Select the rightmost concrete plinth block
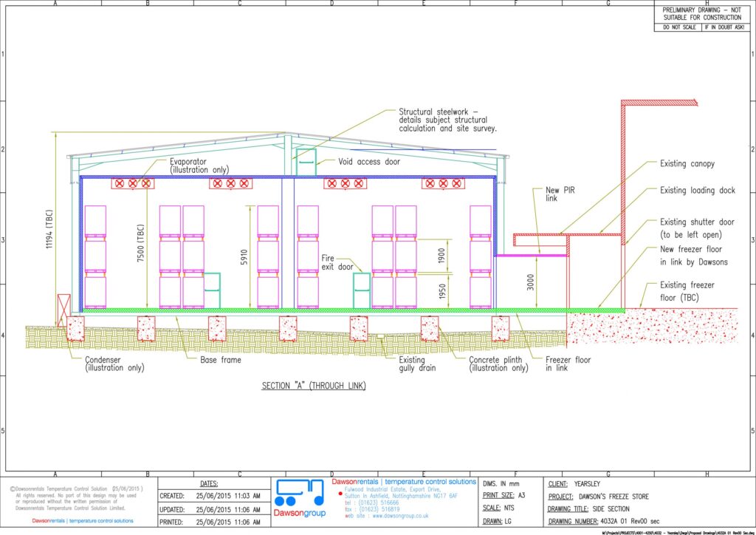Viewport: 756px width, 535px height. [501, 328]
